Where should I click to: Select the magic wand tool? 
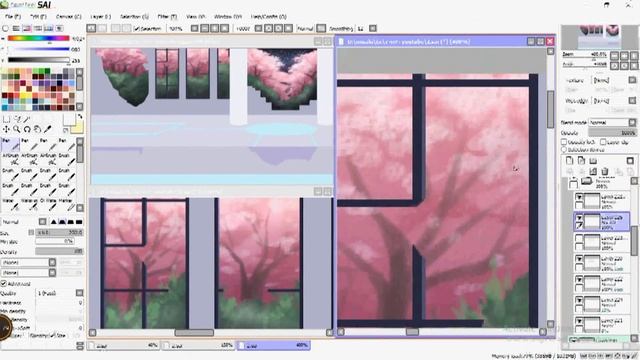27,119
